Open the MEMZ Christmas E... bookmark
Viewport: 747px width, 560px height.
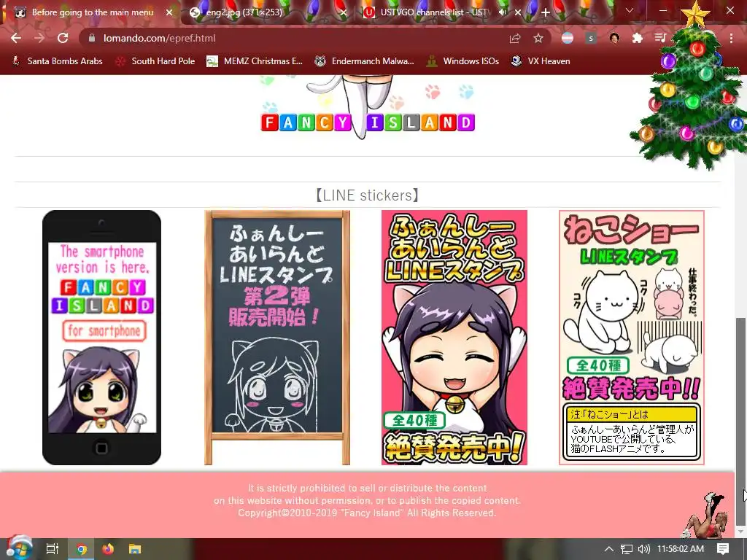pyautogui.click(x=255, y=61)
